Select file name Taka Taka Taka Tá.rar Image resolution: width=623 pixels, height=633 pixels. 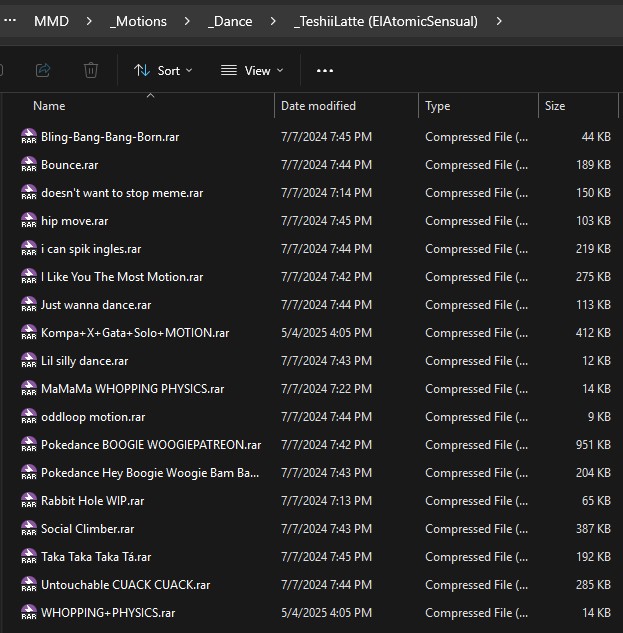[x=96, y=557]
